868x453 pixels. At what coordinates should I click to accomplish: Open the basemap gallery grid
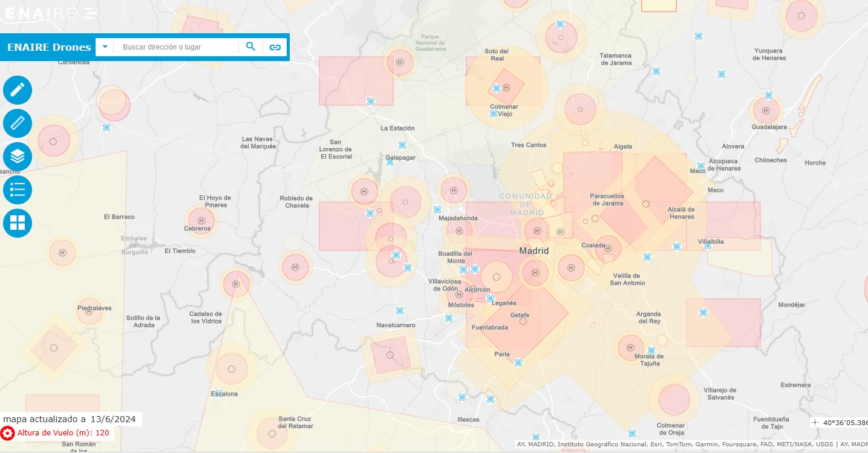click(18, 223)
